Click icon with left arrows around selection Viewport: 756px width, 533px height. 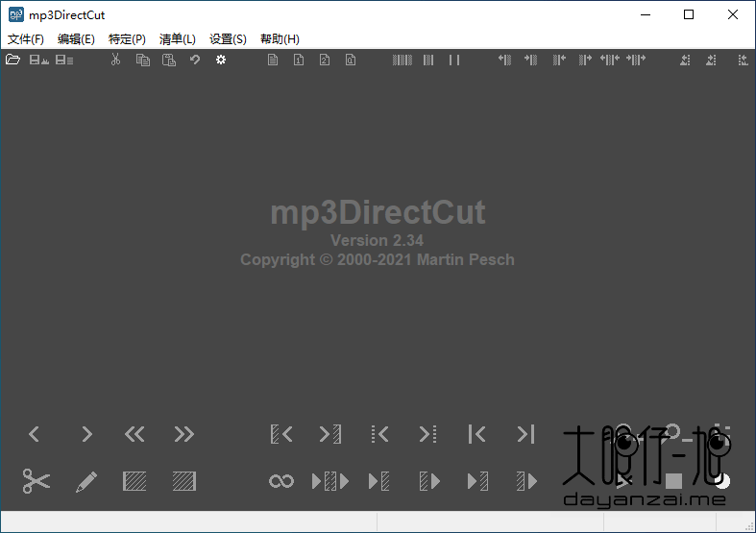[610, 60]
